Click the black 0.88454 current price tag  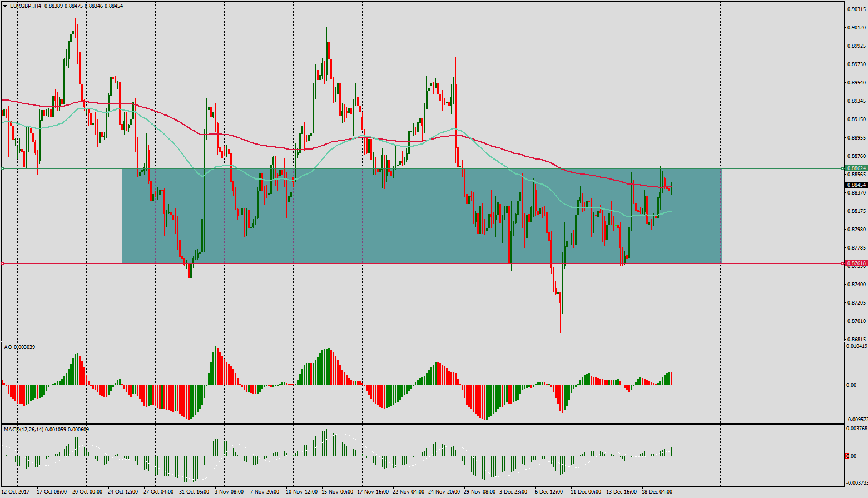pyautogui.click(x=856, y=185)
